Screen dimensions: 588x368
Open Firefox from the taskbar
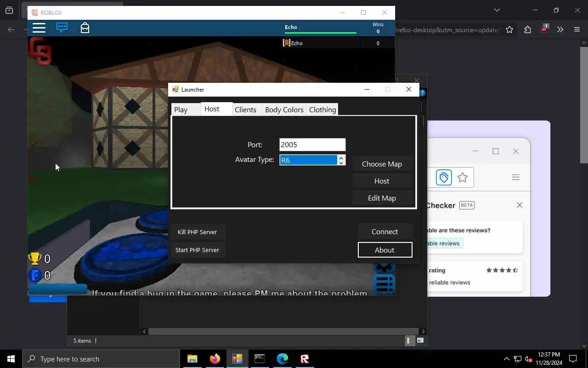click(x=215, y=359)
